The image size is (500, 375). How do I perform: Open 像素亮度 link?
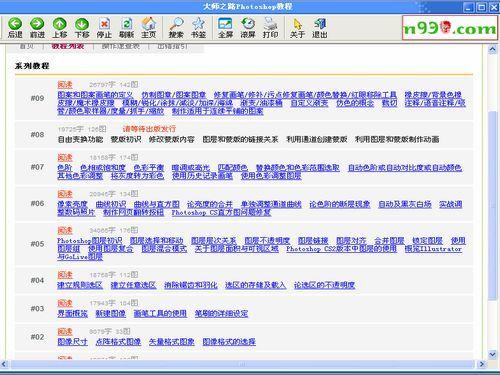coord(72,204)
